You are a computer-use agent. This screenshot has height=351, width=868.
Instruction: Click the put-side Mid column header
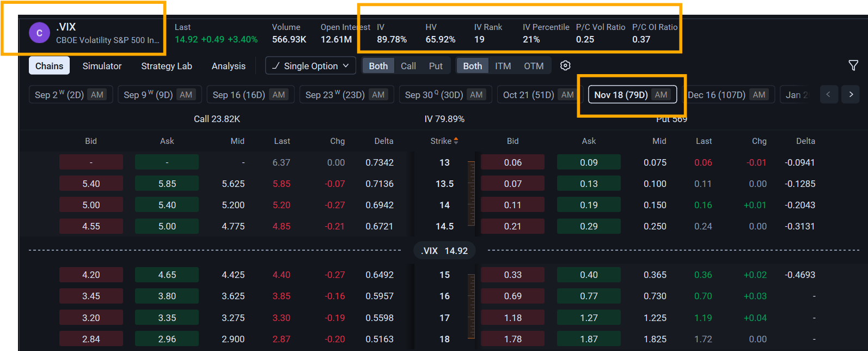coord(659,141)
